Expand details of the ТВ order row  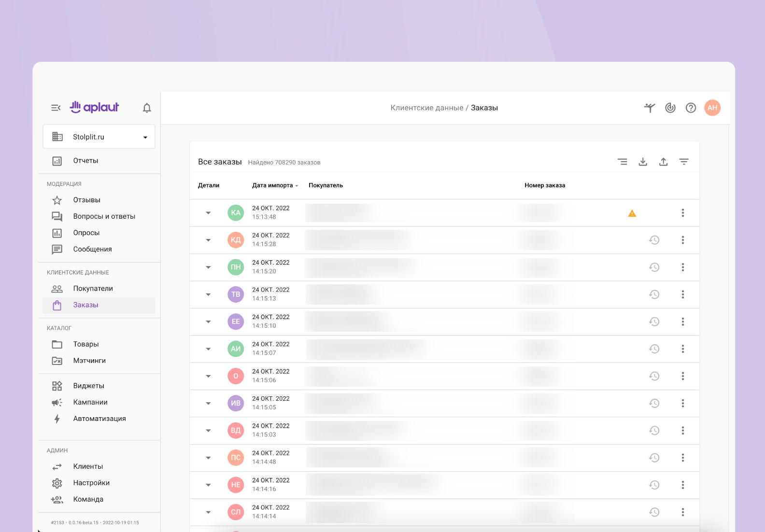[208, 294]
